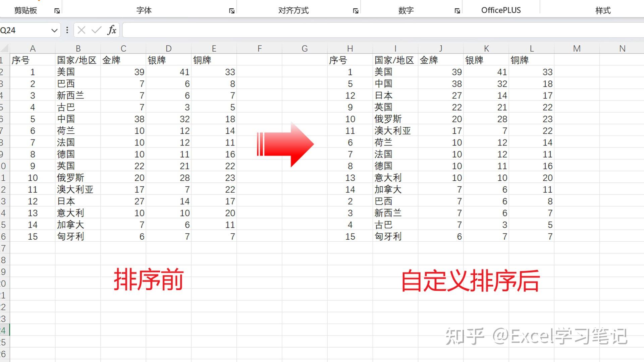Select column D header
The height and width of the screenshot is (362, 644).
(168, 49)
